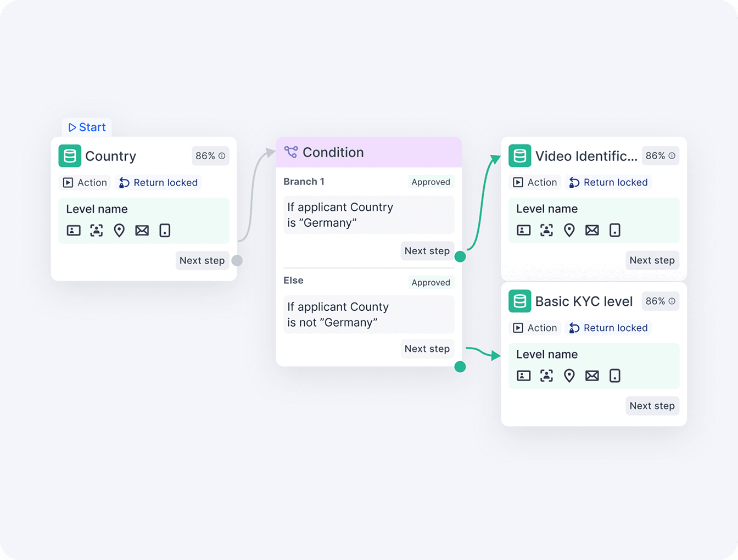Click the location pin in Video Identification node
This screenshot has height=560, width=738.
[569, 230]
